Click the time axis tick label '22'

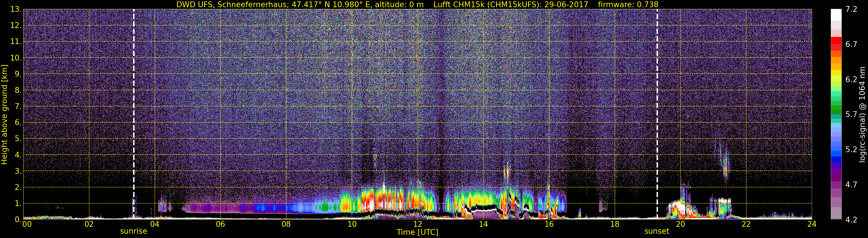pos(746,224)
